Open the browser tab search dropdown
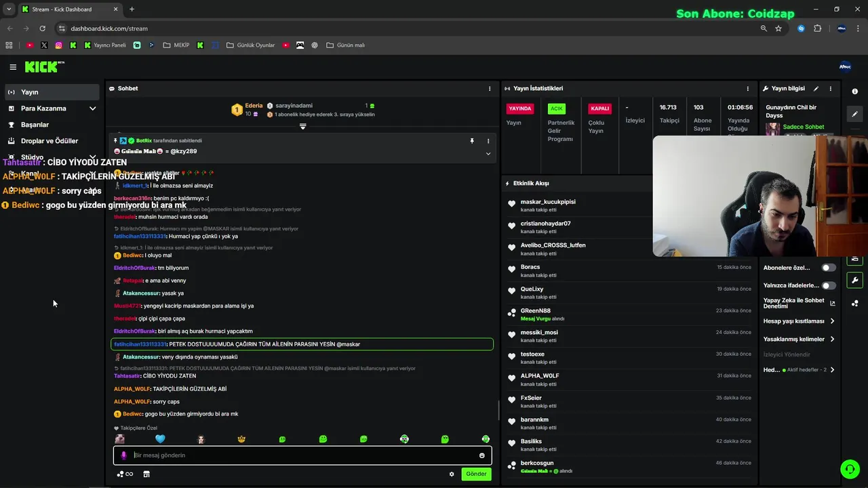868x488 pixels. click(x=9, y=9)
